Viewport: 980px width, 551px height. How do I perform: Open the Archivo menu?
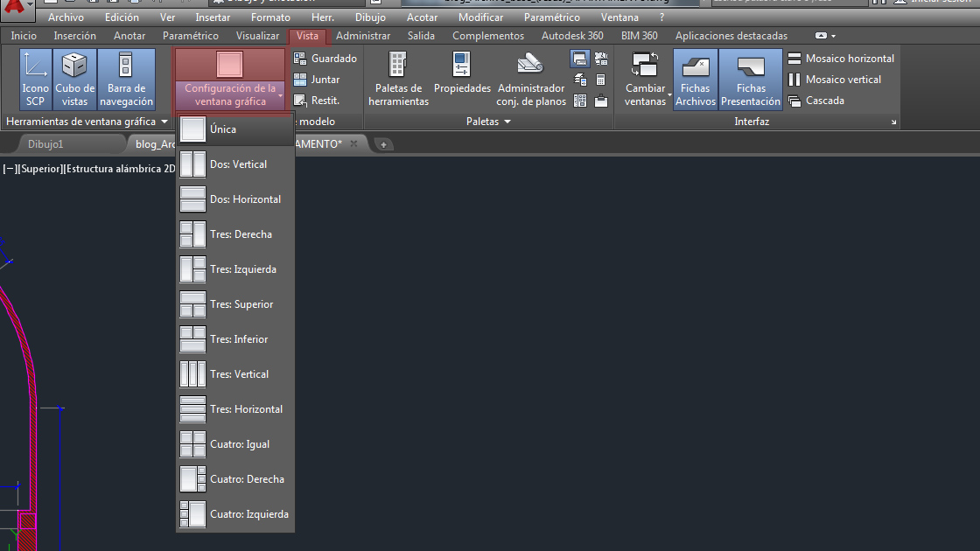66,17
